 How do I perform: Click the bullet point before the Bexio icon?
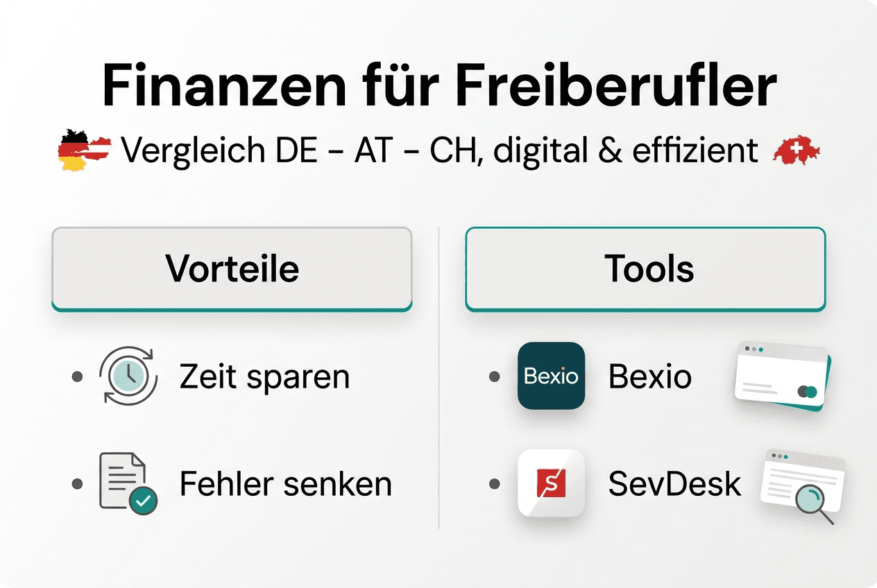(494, 377)
